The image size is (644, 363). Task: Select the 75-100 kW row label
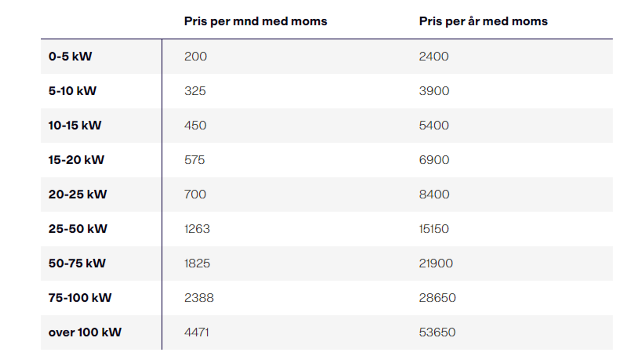pyautogui.click(x=80, y=298)
